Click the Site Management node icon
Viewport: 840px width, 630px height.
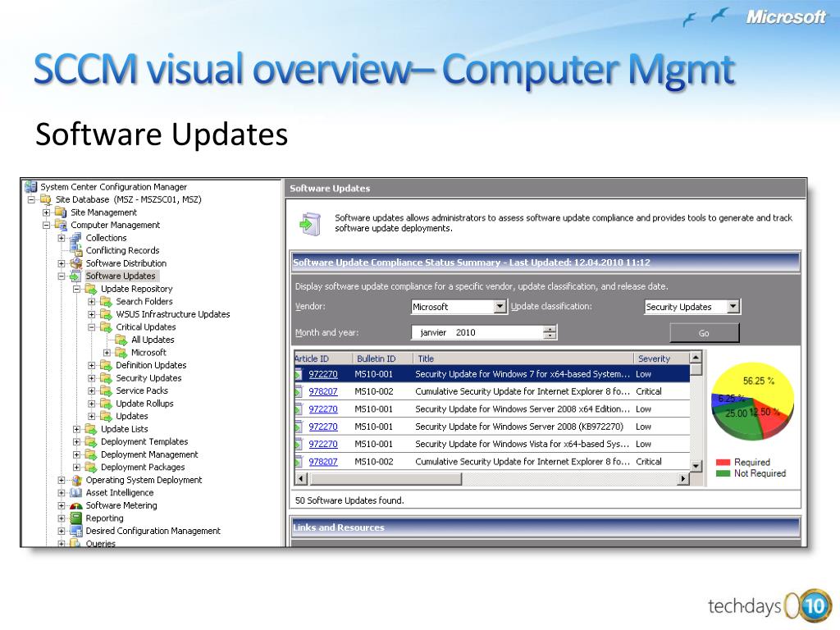[61, 212]
